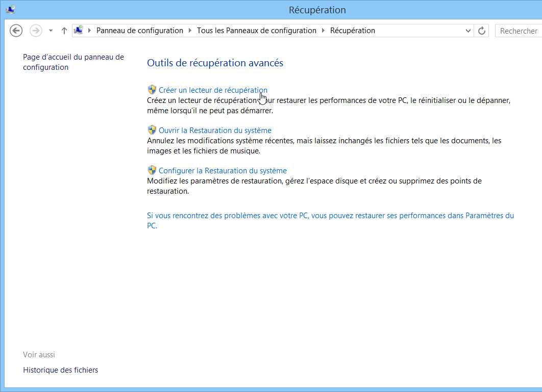542x392 pixels.
Task: Select Tous les Panneaux de configuration breadcrumb
Action: pos(257,30)
